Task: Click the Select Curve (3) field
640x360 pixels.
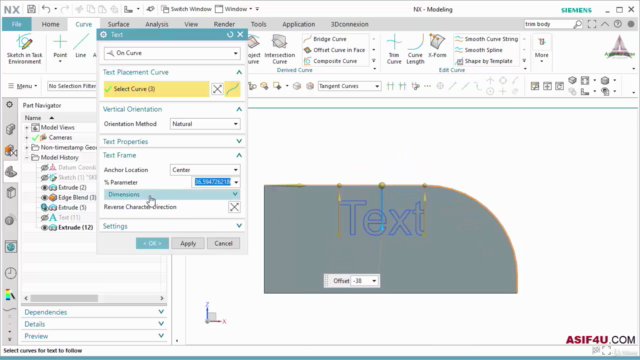Action: 156,89
